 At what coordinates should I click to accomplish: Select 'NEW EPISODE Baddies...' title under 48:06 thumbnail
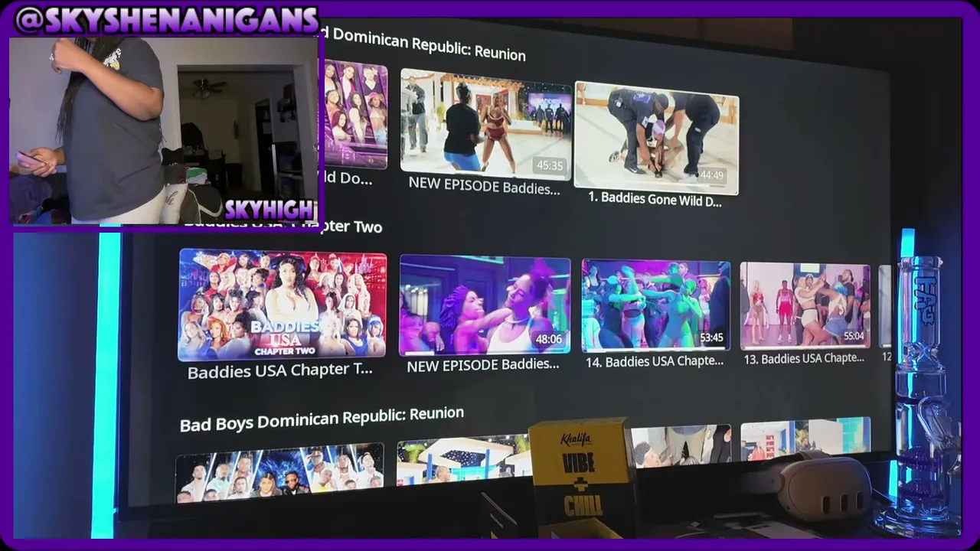click(483, 365)
